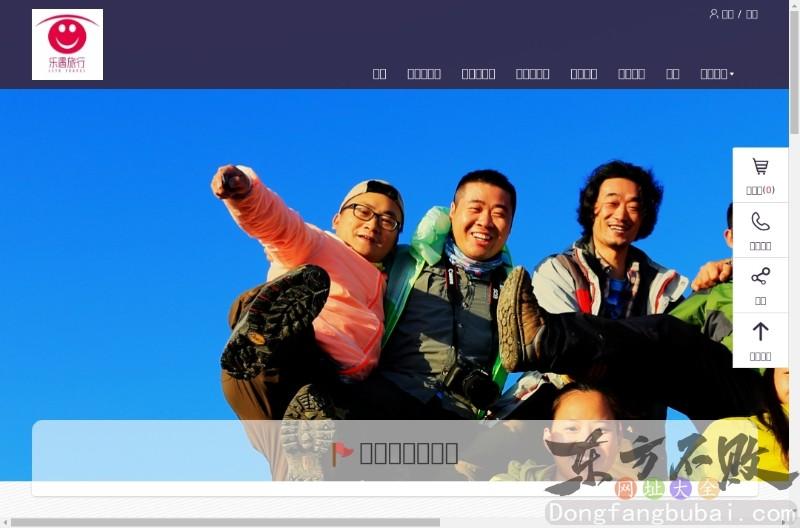Click the link right after user icon
The width and height of the screenshot is (800, 528).
[728, 14]
